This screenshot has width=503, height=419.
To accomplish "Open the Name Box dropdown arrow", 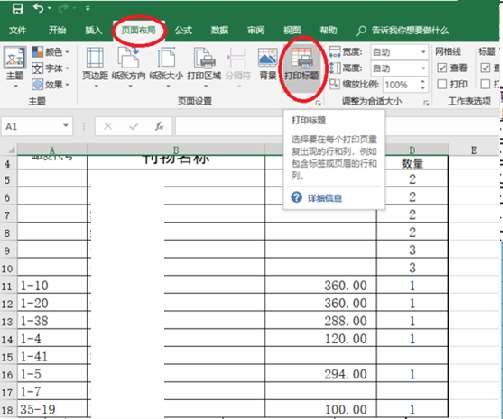I will coord(66,126).
